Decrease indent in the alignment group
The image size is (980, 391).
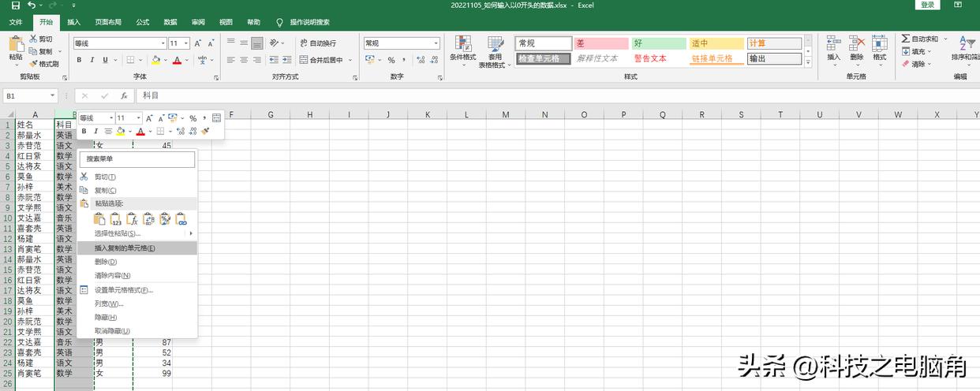[272, 60]
